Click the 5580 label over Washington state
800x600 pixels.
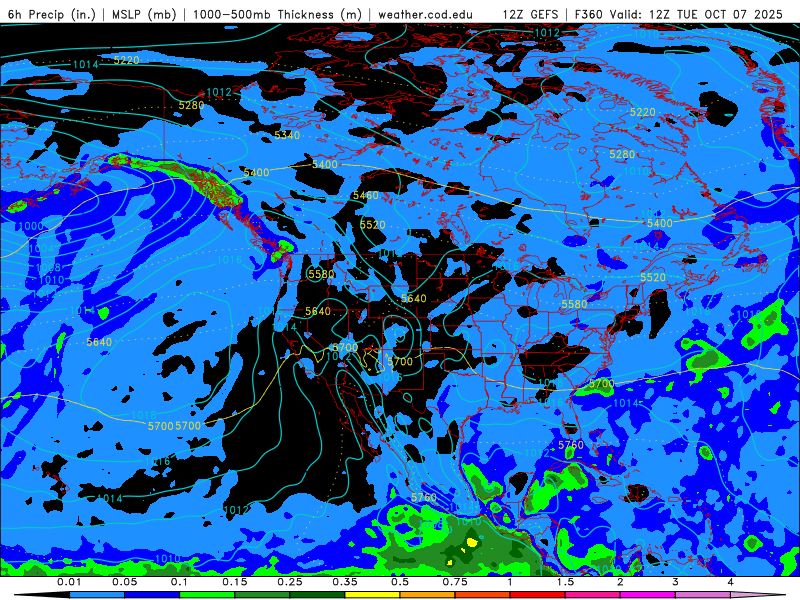point(321,274)
